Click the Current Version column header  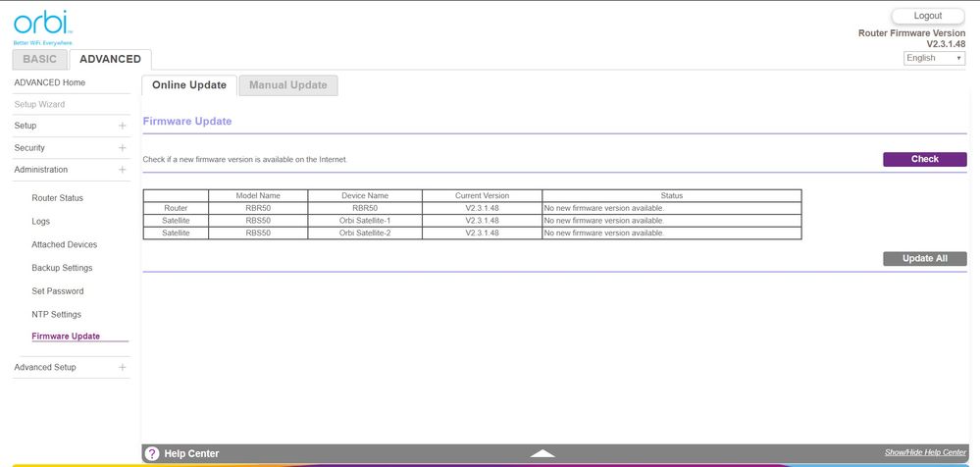pyautogui.click(x=482, y=195)
